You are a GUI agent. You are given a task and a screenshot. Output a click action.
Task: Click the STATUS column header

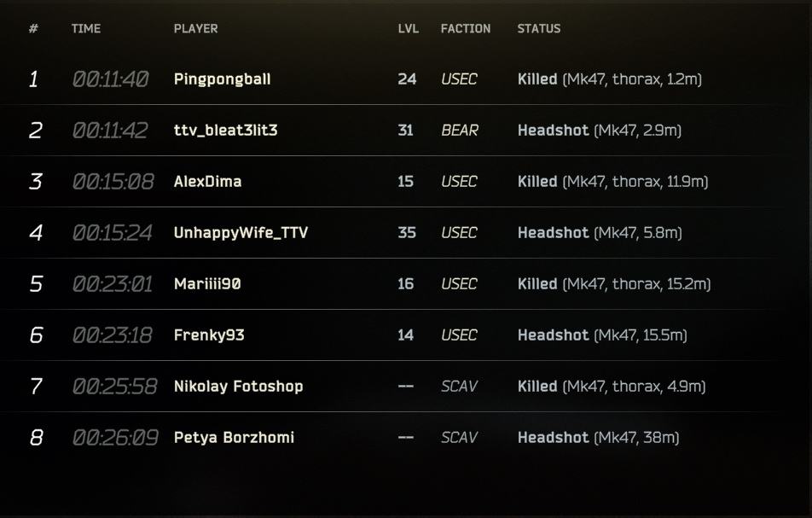click(539, 28)
